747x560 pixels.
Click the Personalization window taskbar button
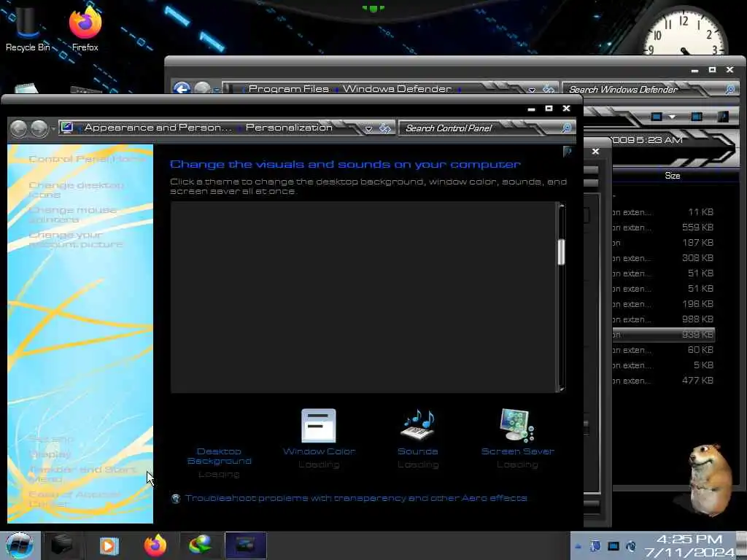[x=245, y=545]
